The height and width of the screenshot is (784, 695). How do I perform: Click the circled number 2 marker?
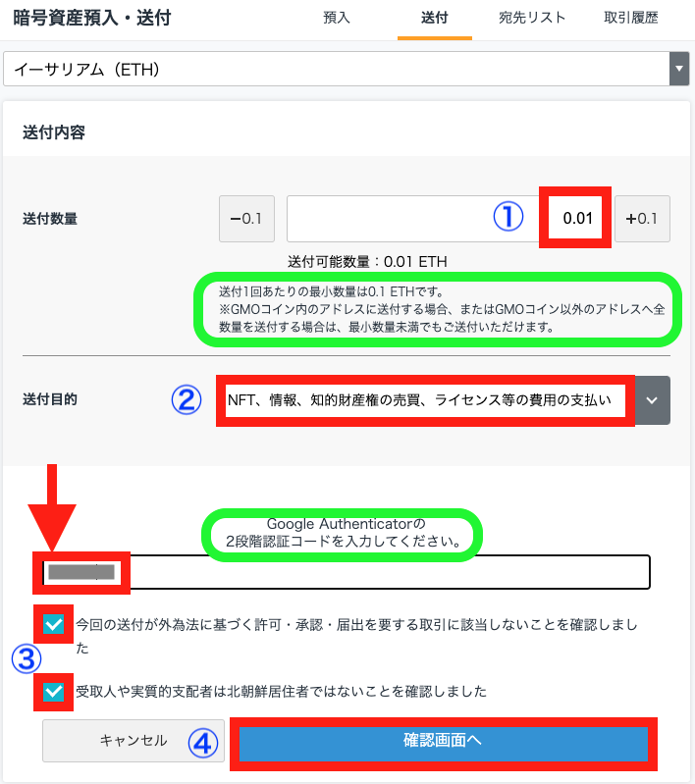(x=187, y=399)
